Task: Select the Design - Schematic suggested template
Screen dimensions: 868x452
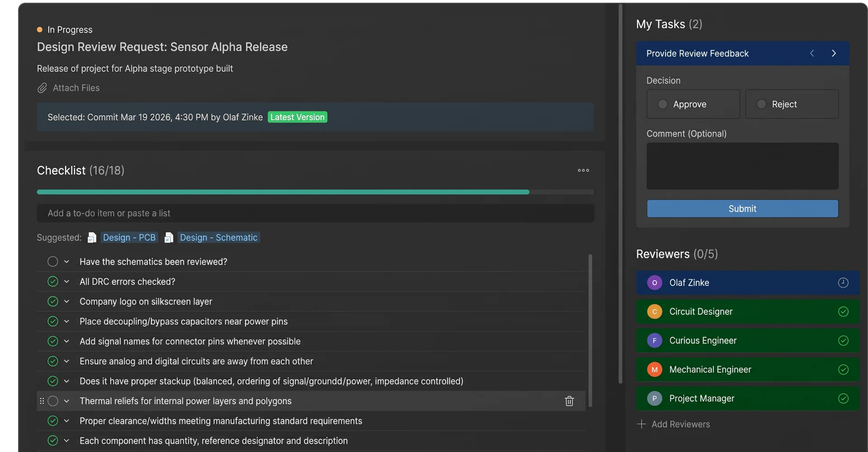Action: point(219,238)
